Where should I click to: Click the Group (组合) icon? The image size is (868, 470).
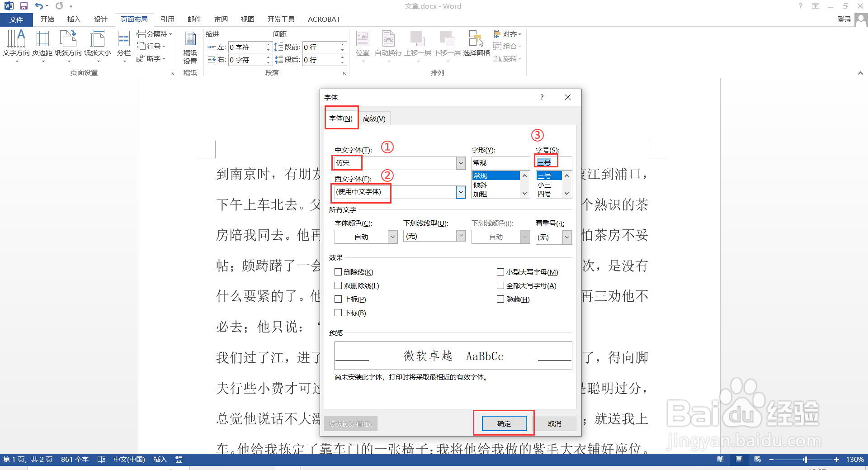tap(508, 46)
